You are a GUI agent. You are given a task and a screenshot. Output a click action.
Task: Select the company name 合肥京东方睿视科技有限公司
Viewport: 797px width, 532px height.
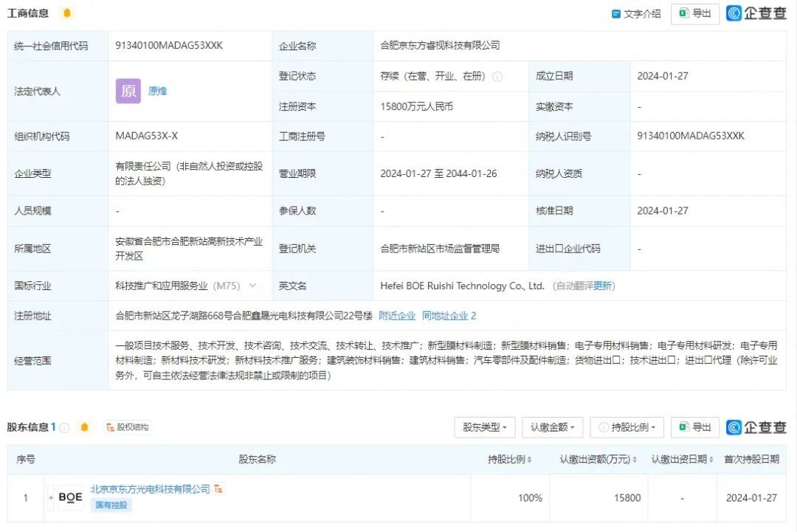coord(440,46)
